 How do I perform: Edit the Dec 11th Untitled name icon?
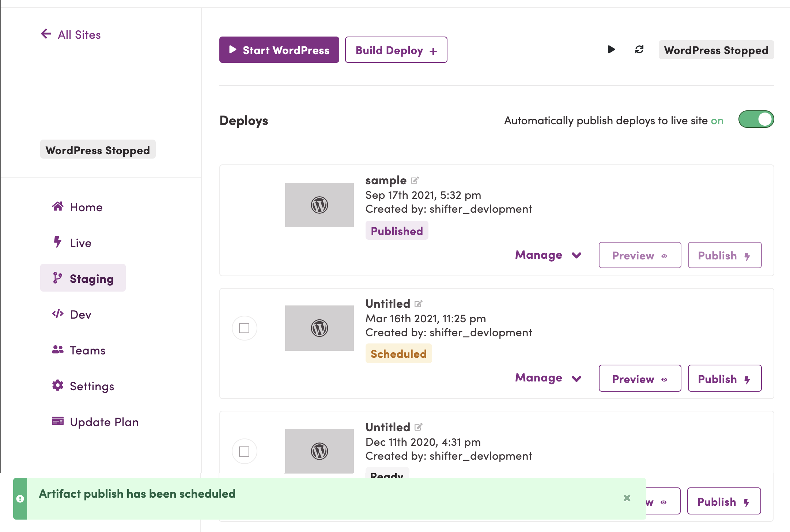pos(419,427)
